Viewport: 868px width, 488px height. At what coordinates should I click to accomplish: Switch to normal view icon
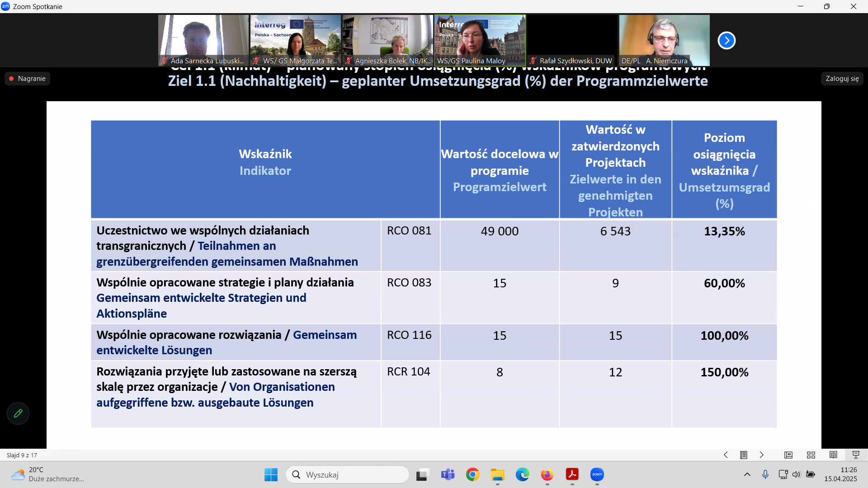(788, 455)
